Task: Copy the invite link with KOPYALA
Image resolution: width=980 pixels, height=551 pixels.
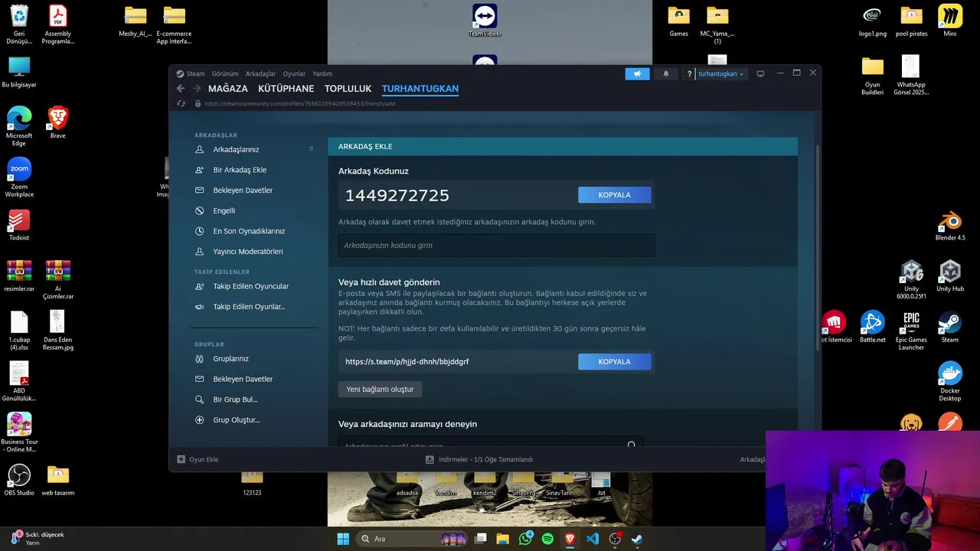Action: 615,361
